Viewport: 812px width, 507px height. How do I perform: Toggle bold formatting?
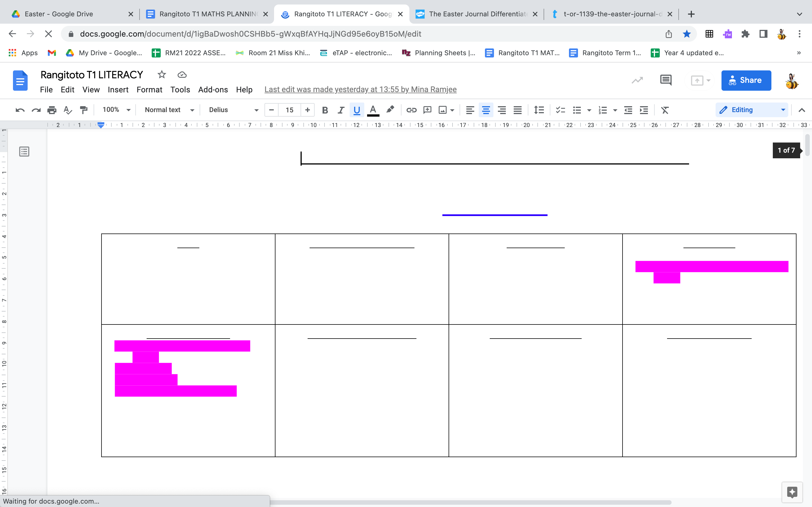(325, 110)
